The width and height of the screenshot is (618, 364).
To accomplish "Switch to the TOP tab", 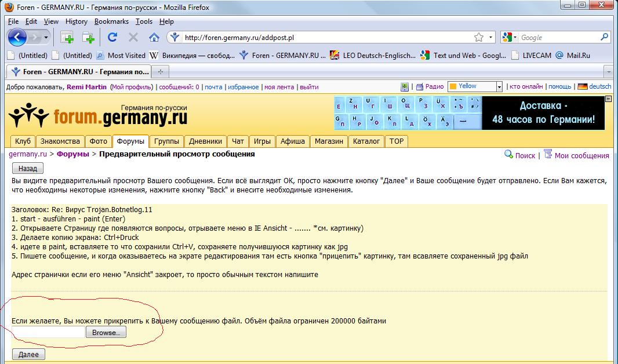I will (397, 141).
